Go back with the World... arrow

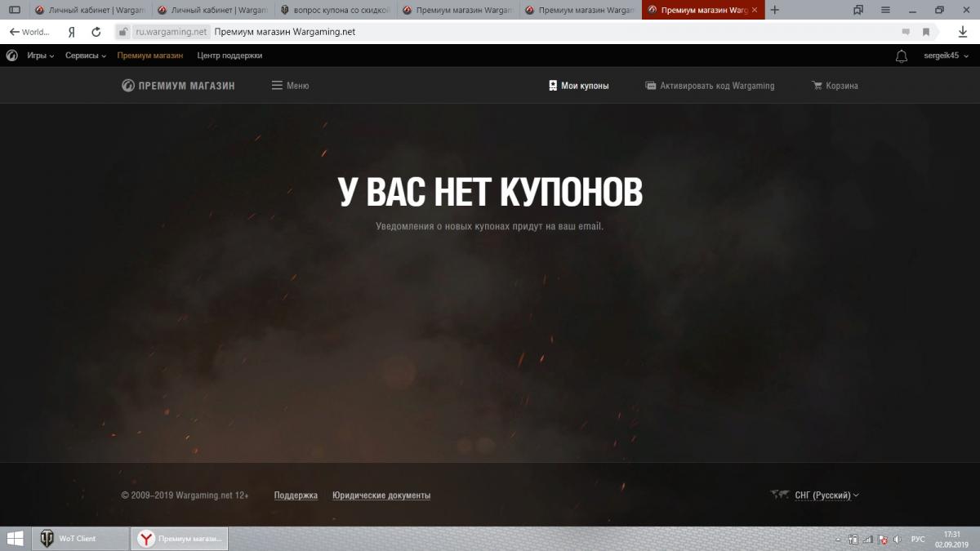tap(29, 32)
